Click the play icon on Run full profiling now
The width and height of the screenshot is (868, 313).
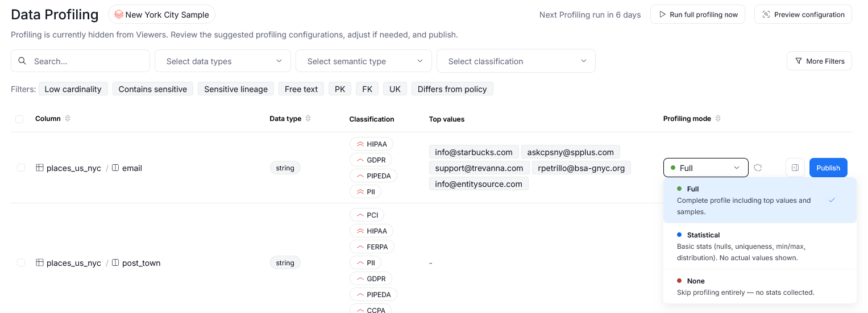662,15
